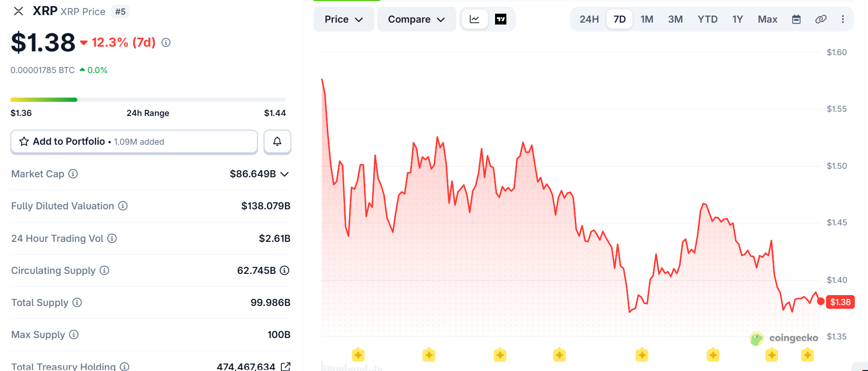
Task: Click the $1.36 24h range low value
Action: click(21, 113)
